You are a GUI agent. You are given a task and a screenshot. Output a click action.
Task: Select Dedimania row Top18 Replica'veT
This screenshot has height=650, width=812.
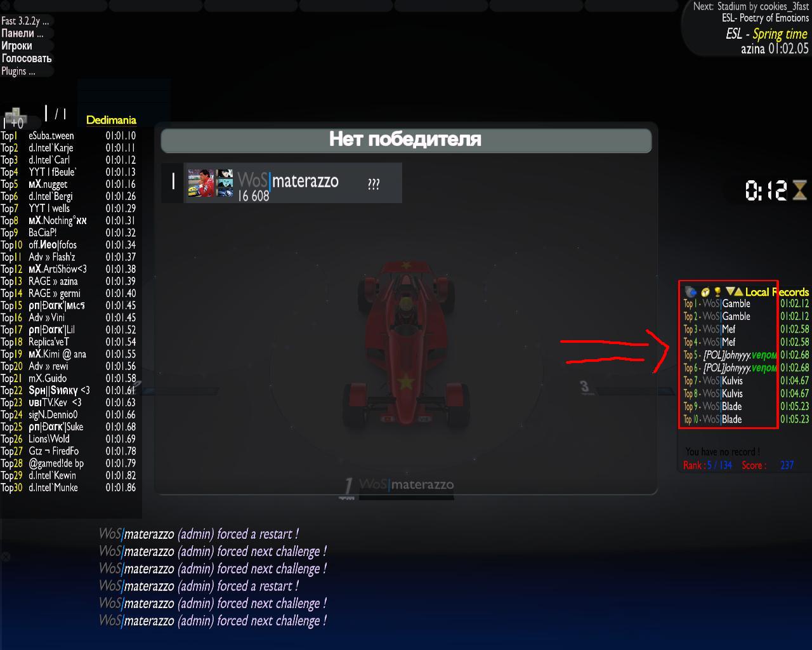click(x=69, y=342)
